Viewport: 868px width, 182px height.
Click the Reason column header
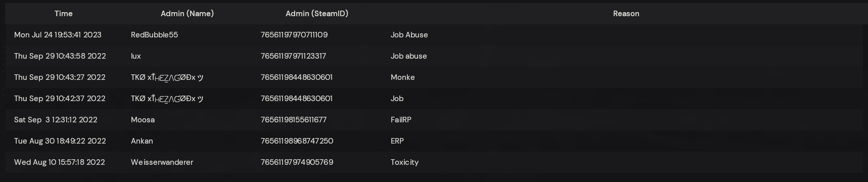pos(626,14)
